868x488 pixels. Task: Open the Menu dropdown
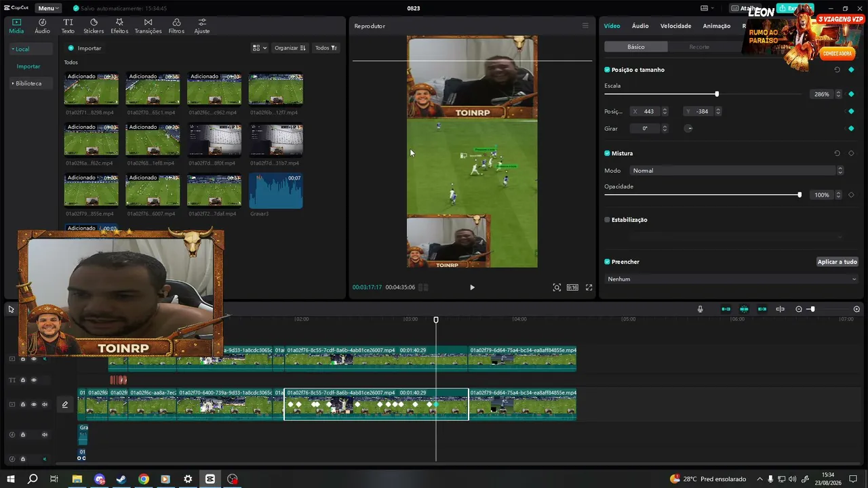coord(48,8)
